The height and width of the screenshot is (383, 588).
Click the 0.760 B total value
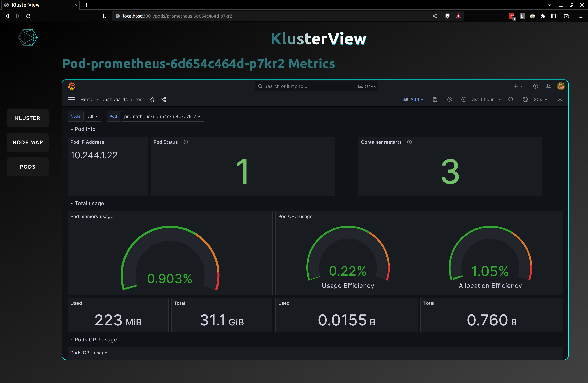coord(492,320)
